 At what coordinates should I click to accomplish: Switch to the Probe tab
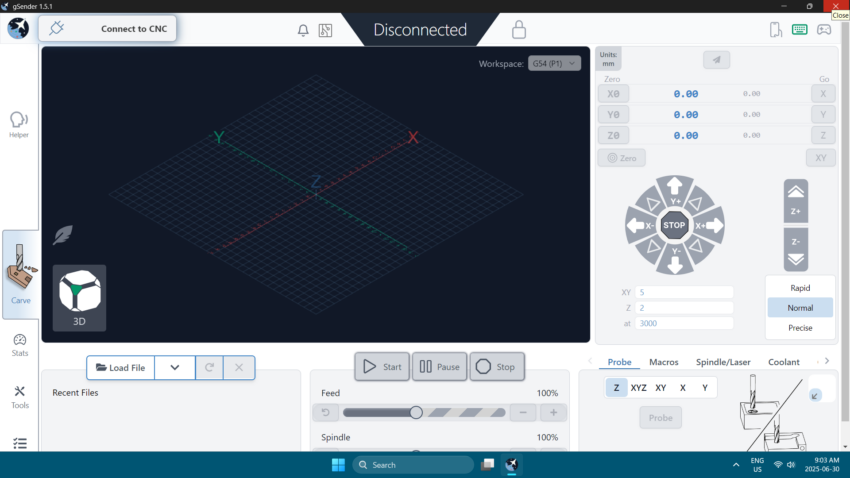tap(619, 362)
